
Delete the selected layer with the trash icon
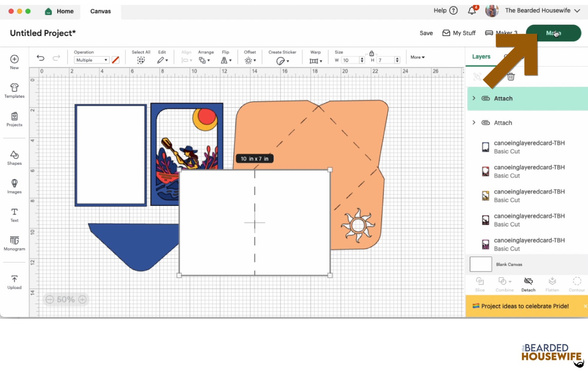coord(511,76)
